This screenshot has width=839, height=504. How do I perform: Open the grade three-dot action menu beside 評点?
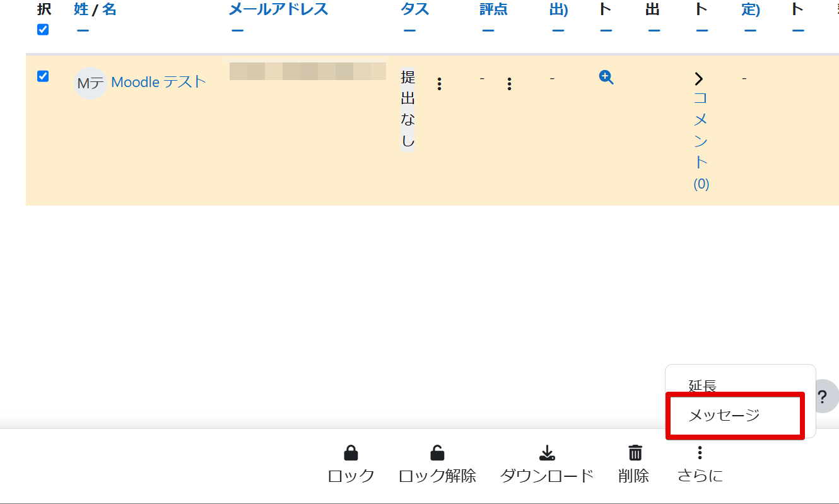pos(508,83)
